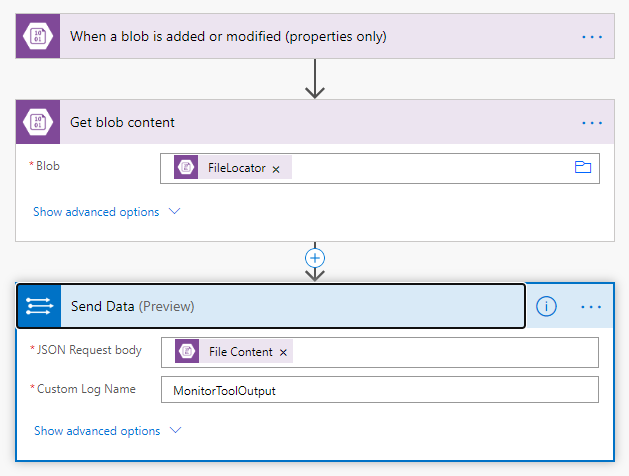Insert a new step via plus button
Viewport: 629px width, 476px height.
point(315,258)
